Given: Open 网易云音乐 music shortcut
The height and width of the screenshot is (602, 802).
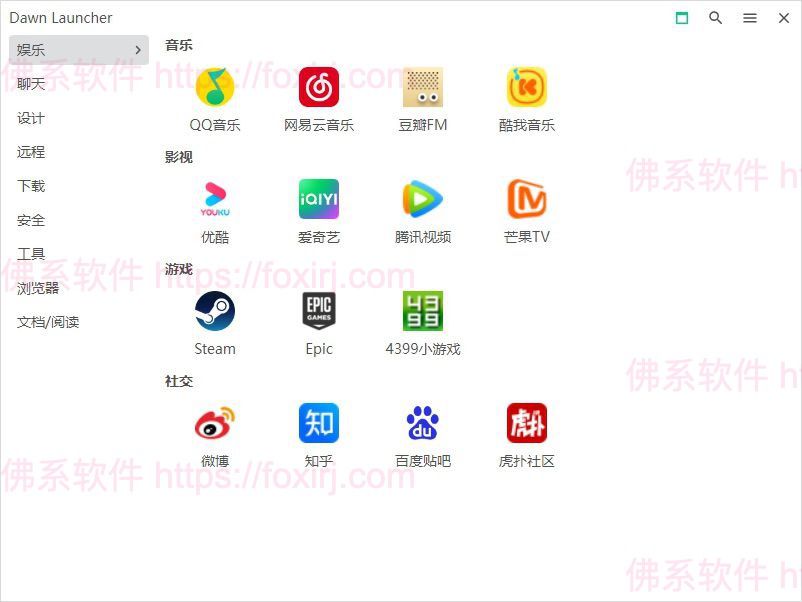Looking at the screenshot, I should point(319,88).
